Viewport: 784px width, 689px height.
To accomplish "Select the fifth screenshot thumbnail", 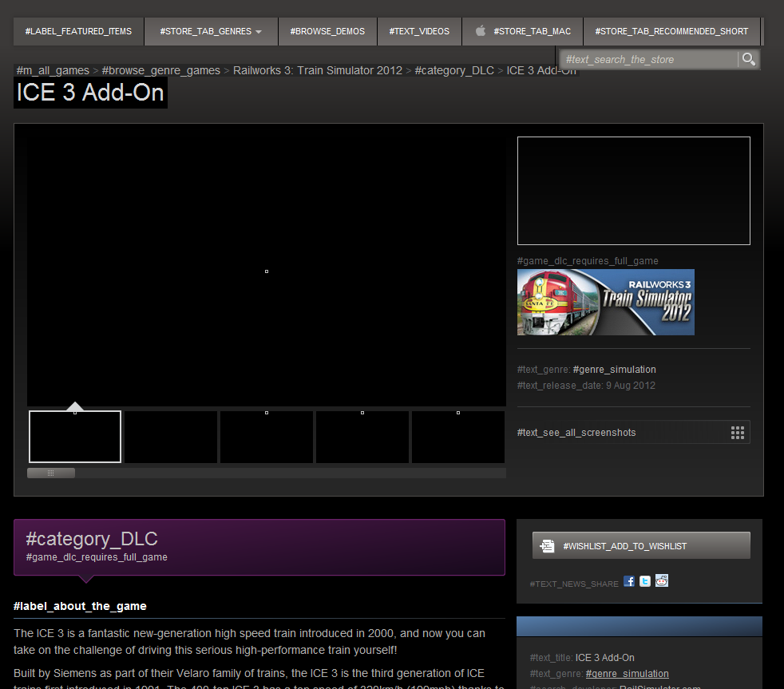I will [x=458, y=437].
